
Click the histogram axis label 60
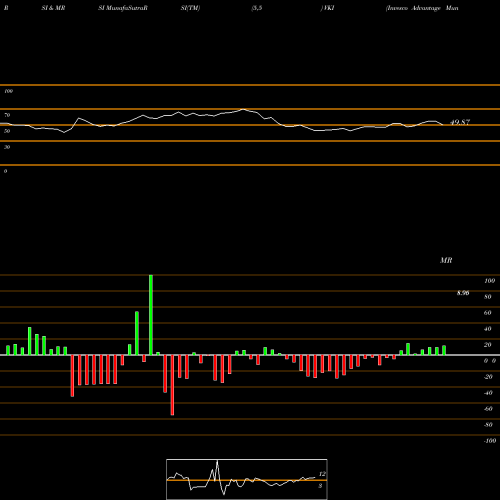tap(487, 313)
